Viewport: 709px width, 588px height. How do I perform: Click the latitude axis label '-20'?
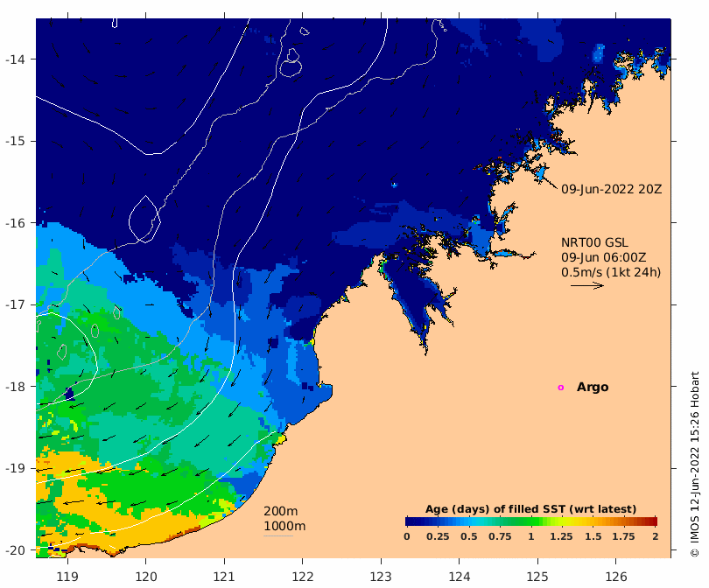pos(15,550)
